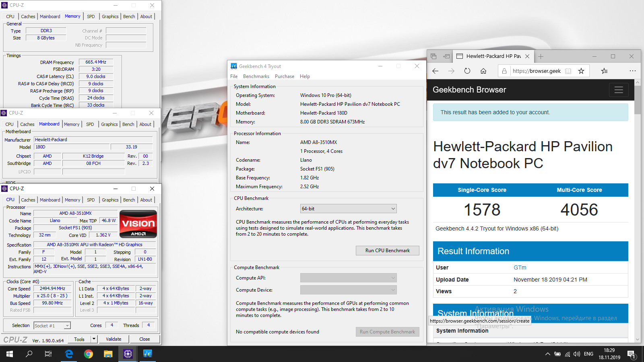Open the Socket #1 selection dropdown
The width and height of the screenshot is (644, 362).
(x=52, y=326)
